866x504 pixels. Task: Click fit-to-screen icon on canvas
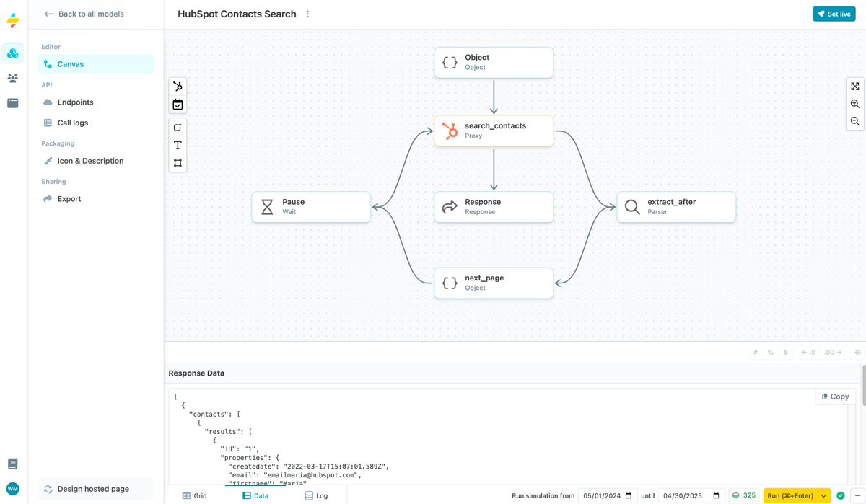point(855,86)
